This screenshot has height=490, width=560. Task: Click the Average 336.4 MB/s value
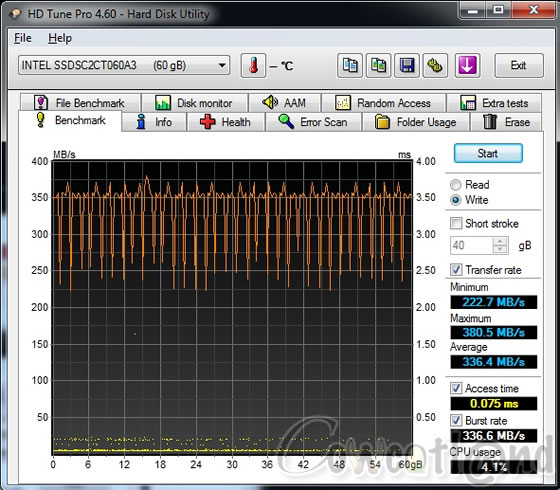click(x=494, y=361)
